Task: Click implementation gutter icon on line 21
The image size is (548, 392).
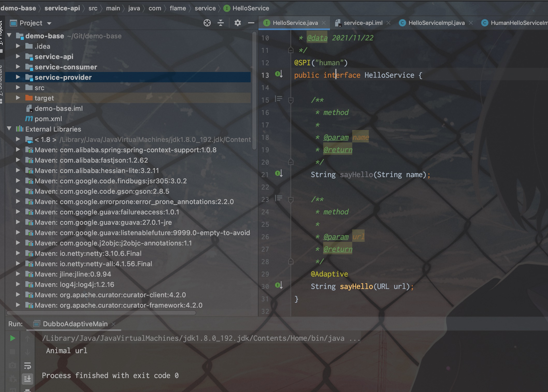Action: [279, 174]
